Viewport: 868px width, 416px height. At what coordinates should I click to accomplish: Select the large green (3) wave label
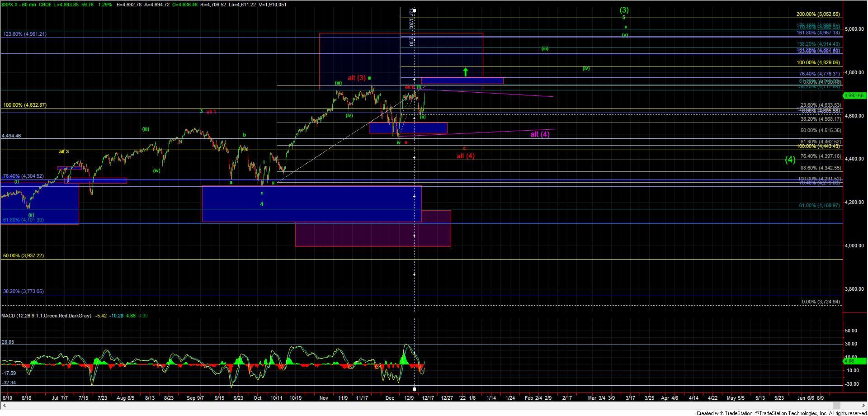click(624, 10)
